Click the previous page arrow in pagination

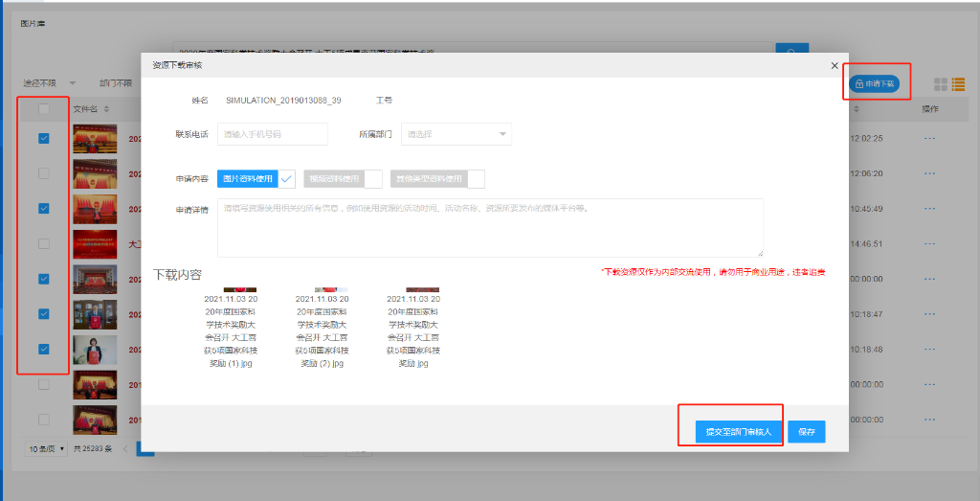point(123,448)
